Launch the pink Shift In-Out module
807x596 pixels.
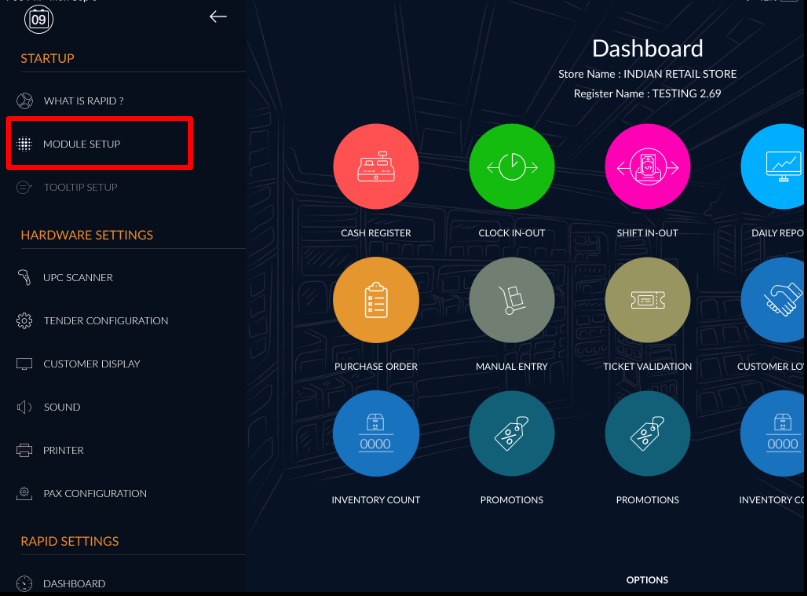[x=647, y=166]
